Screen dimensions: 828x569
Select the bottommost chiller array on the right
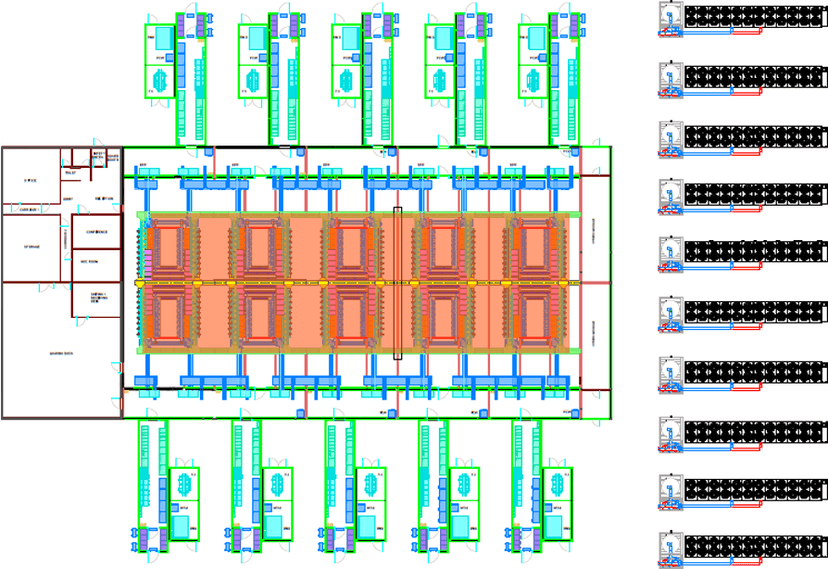point(756,546)
